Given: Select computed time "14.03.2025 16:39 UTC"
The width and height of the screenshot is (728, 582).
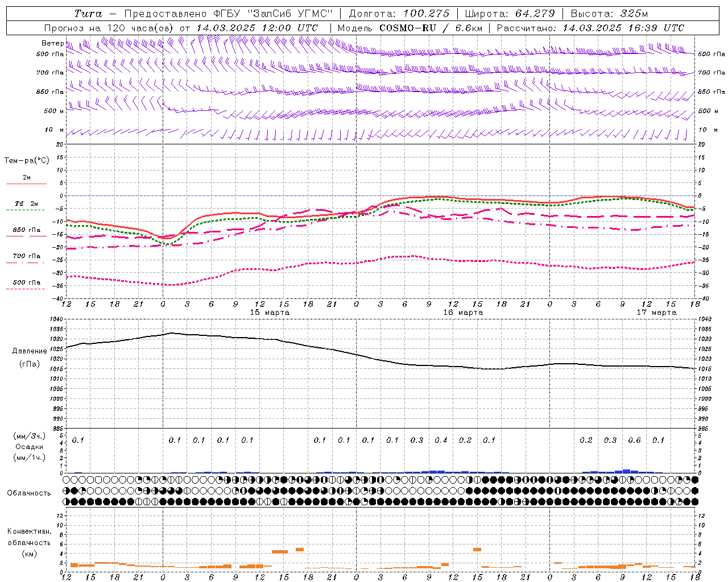Looking at the screenshot, I should click(x=624, y=28).
